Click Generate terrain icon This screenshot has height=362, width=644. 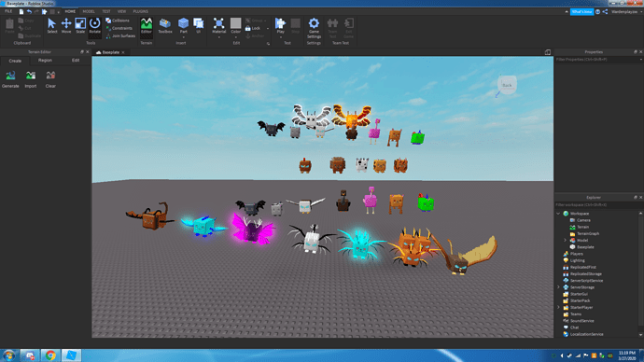pos(10,79)
